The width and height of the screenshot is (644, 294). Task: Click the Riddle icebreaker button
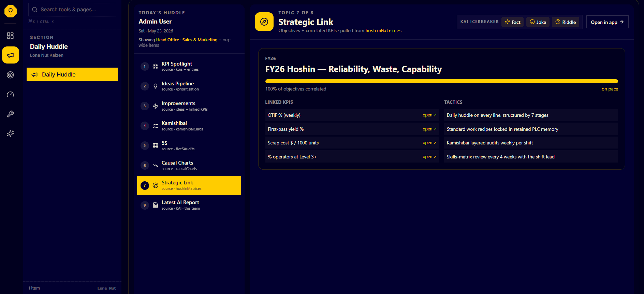[566, 22]
